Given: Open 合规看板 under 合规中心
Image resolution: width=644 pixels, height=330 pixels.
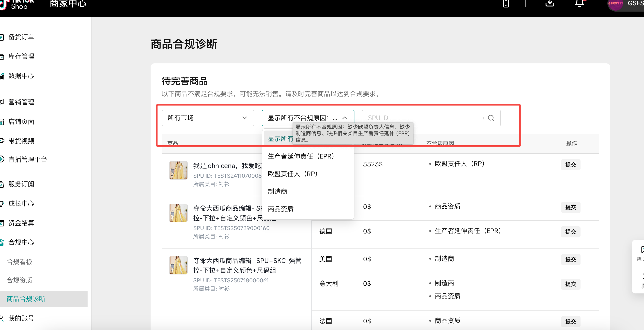Looking at the screenshot, I should 19,262.
